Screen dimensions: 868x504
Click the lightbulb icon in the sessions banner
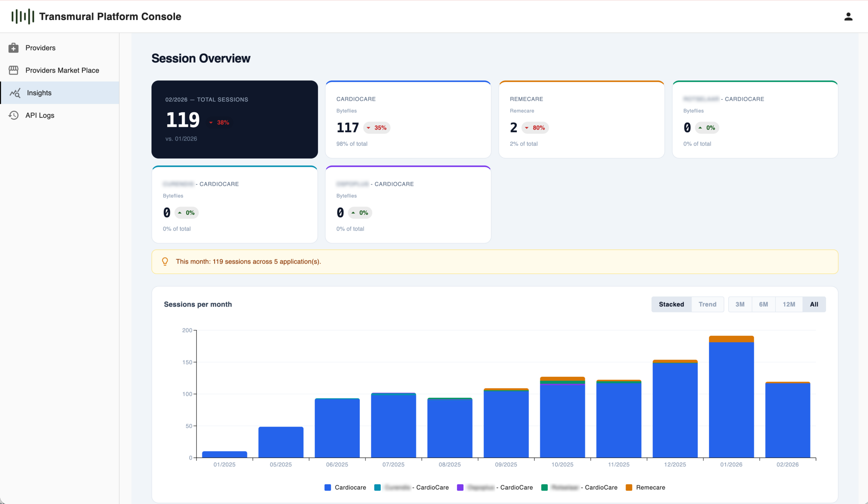click(165, 261)
